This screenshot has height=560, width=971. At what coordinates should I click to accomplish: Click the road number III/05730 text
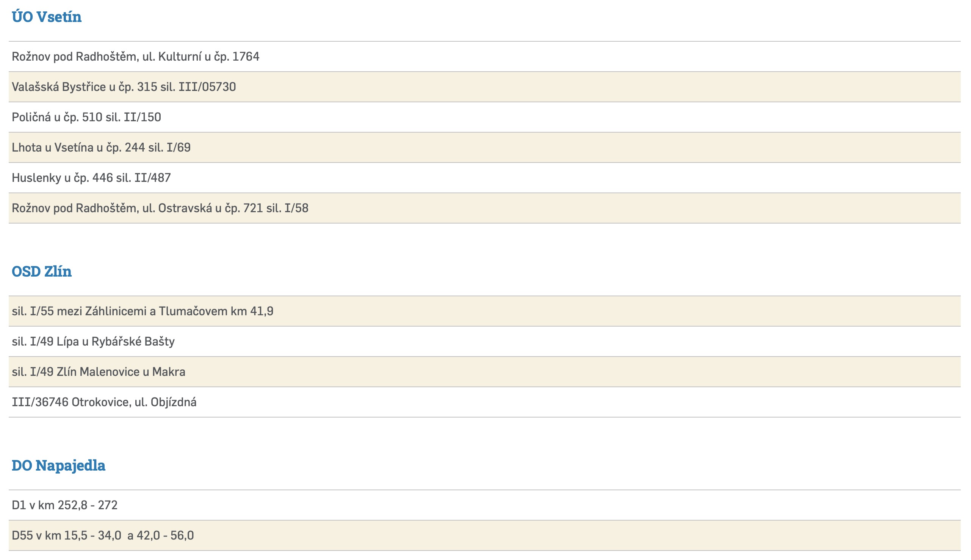coord(207,87)
